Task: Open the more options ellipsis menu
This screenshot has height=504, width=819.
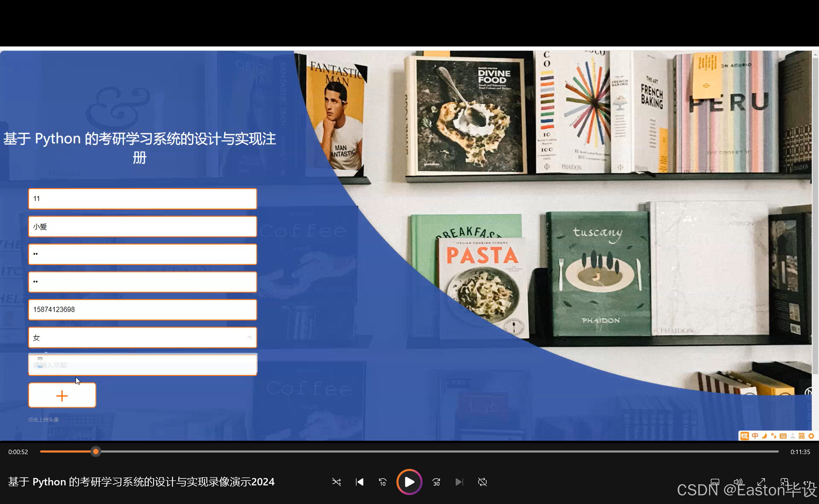Action: tap(807, 482)
